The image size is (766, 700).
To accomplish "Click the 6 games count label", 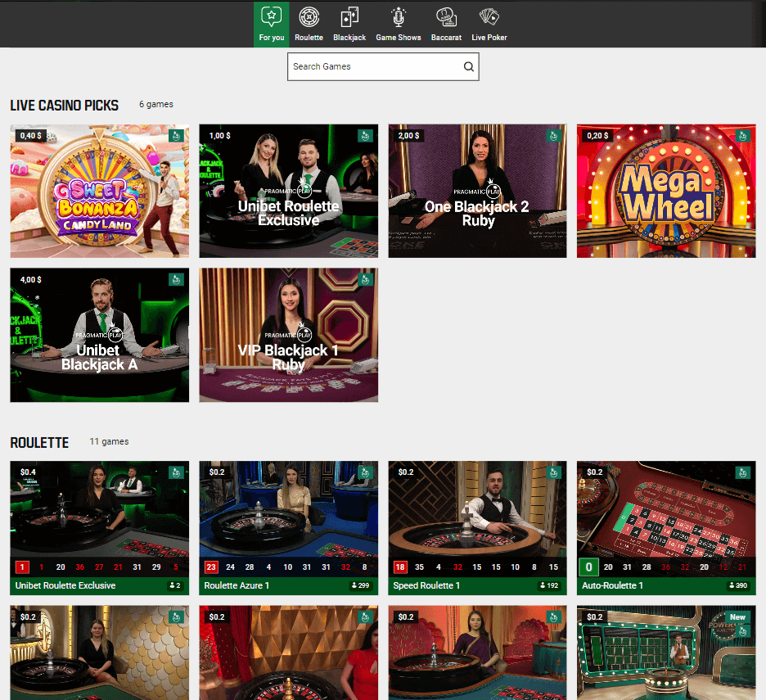I will pos(156,104).
